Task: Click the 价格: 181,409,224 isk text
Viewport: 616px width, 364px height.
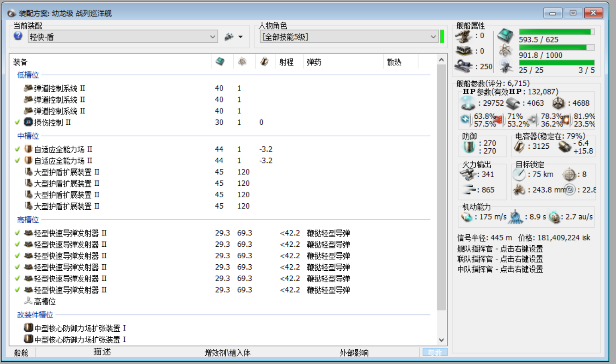Action: click(x=554, y=238)
